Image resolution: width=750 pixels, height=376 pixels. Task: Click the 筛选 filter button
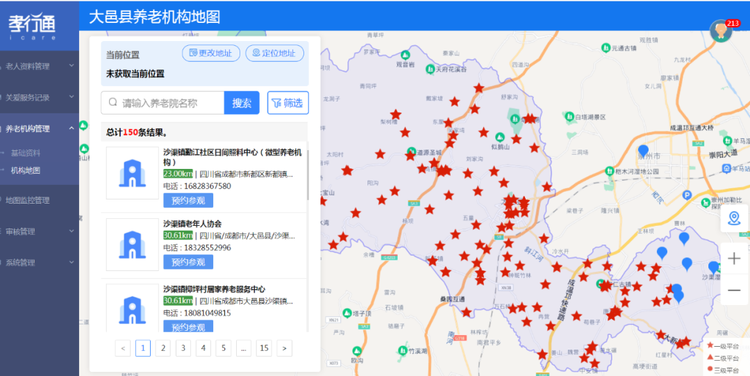(x=288, y=103)
